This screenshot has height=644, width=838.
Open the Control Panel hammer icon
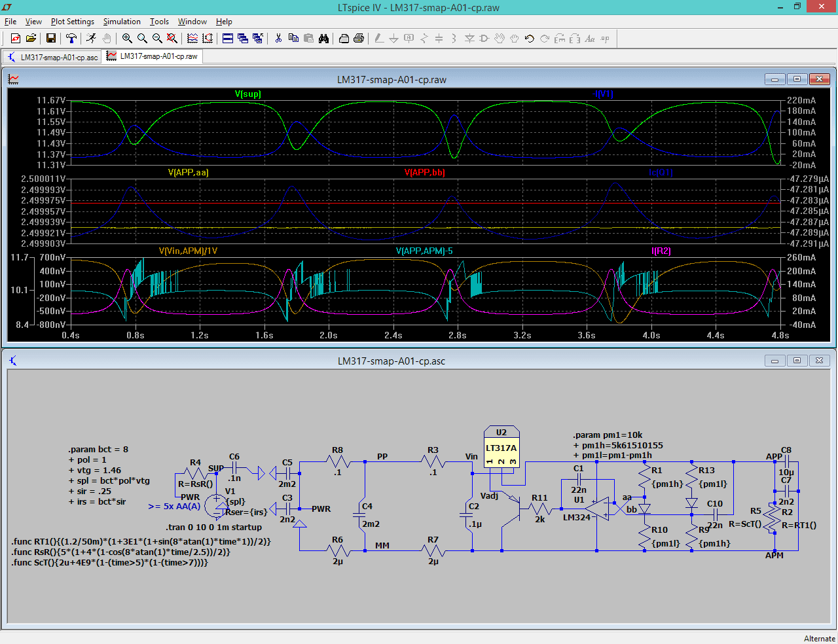(71, 38)
